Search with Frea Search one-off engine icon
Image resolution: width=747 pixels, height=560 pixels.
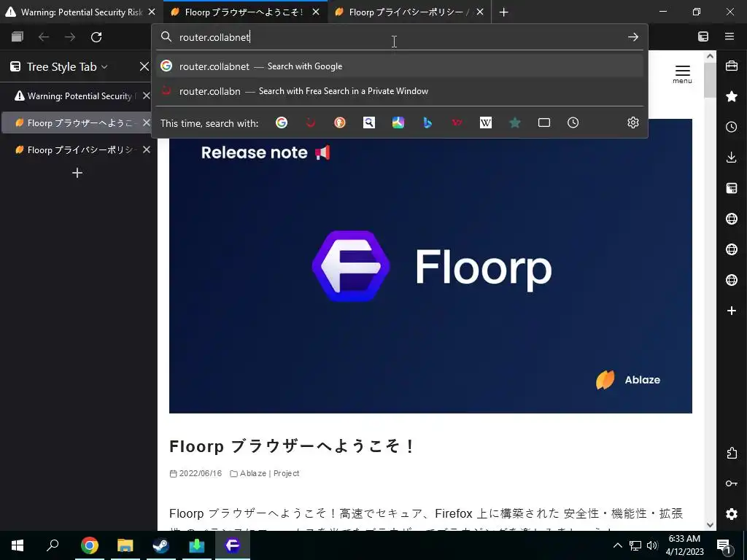pyautogui.click(x=311, y=122)
